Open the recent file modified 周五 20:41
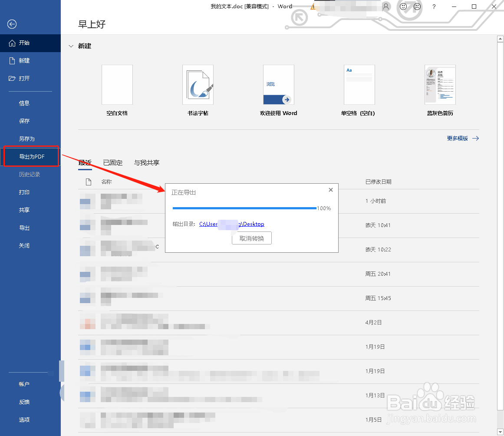 point(279,274)
